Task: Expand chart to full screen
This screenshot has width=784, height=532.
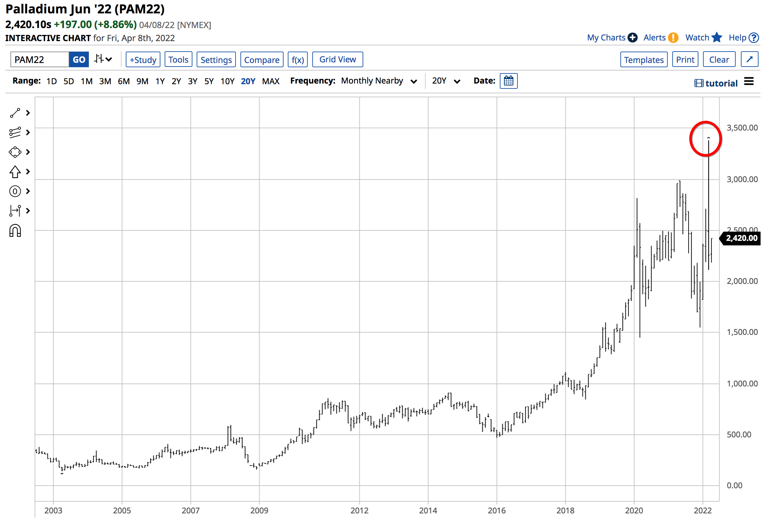Action: click(x=750, y=59)
